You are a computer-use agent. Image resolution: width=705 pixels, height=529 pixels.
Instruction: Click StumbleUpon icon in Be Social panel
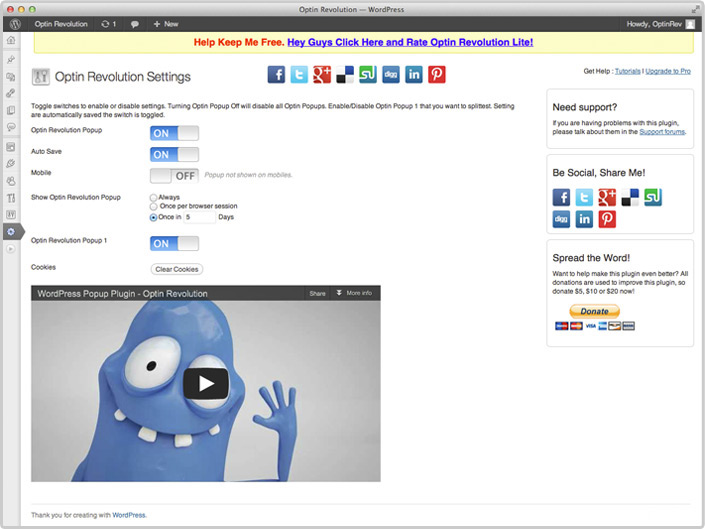653,197
